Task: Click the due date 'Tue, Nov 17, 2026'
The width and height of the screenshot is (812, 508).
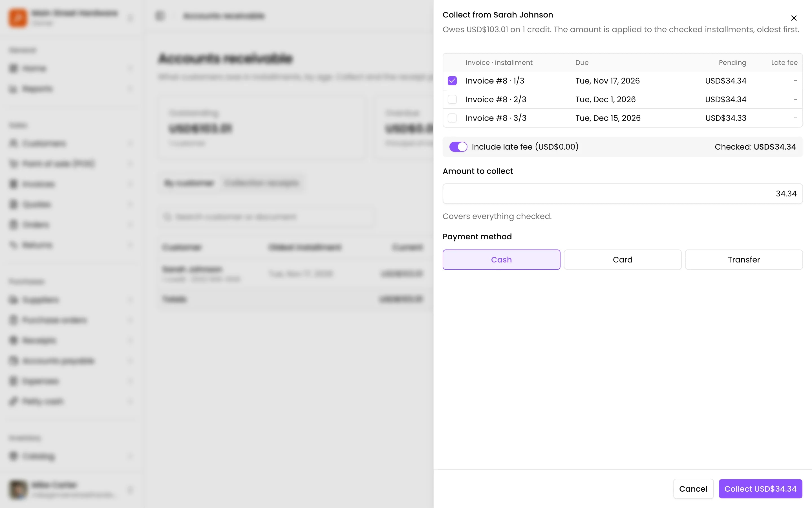Action: [607, 81]
